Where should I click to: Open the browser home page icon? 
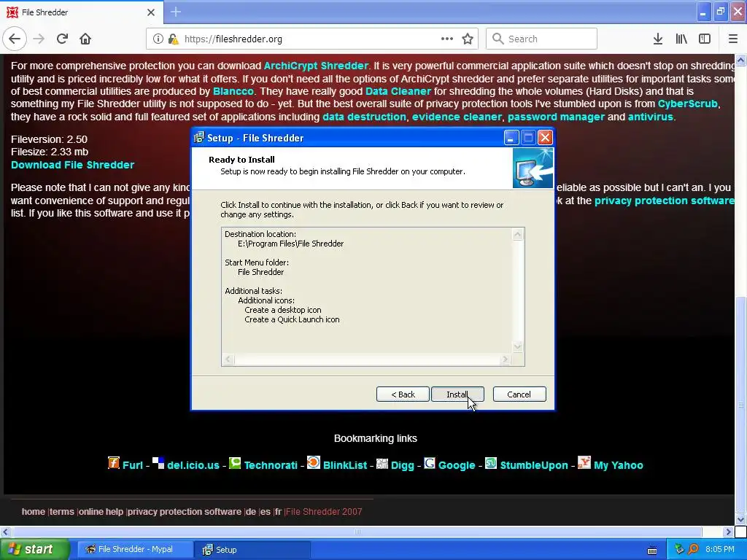85,39
